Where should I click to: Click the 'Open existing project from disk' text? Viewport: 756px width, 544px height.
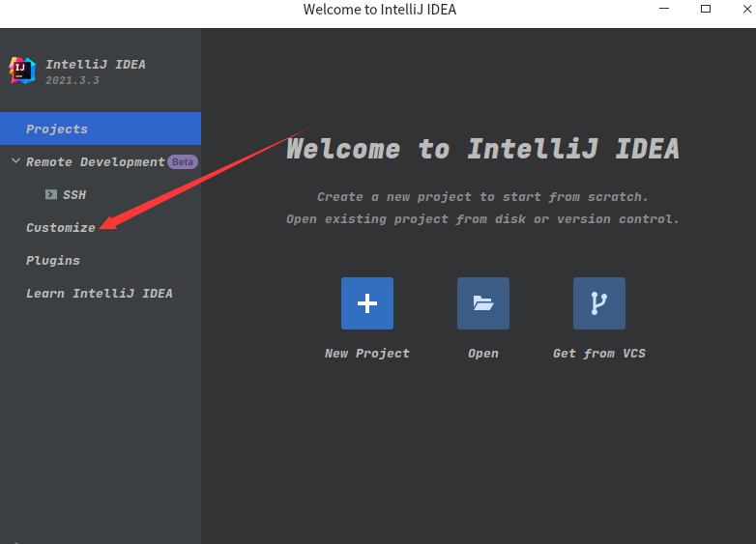(x=482, y=219)
